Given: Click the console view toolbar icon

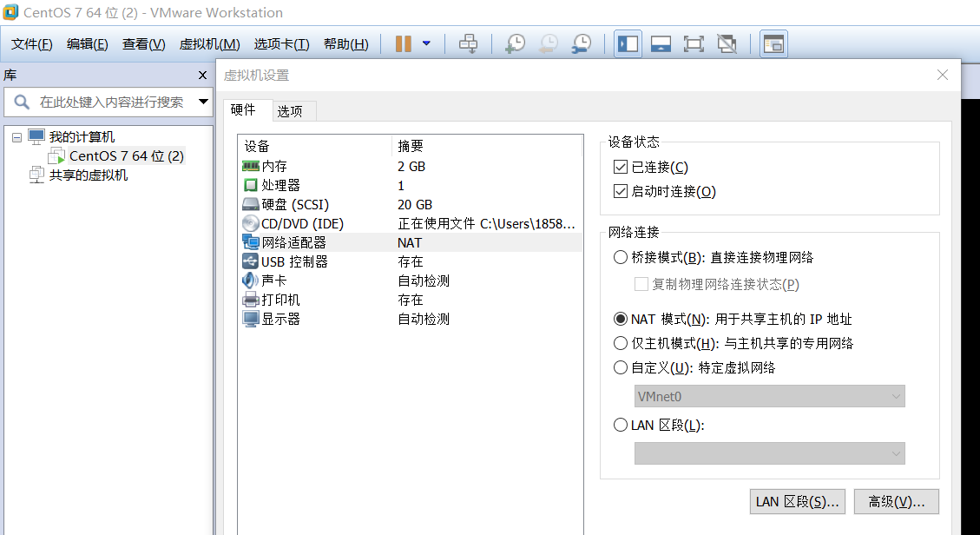Looking at the screenshot, I should (x=773, y=43).
